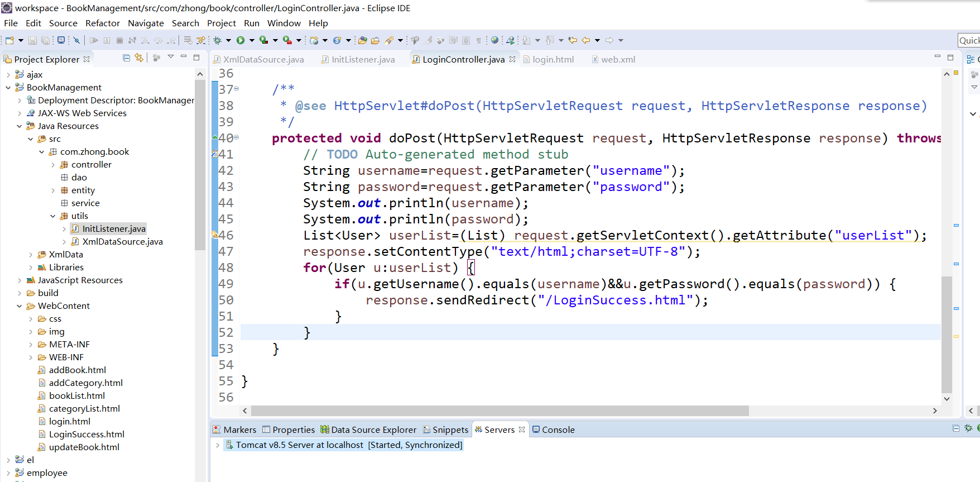Switch to the login.html editor tab
Viewport: 980px width, 482px height.
tap(548, 59)
